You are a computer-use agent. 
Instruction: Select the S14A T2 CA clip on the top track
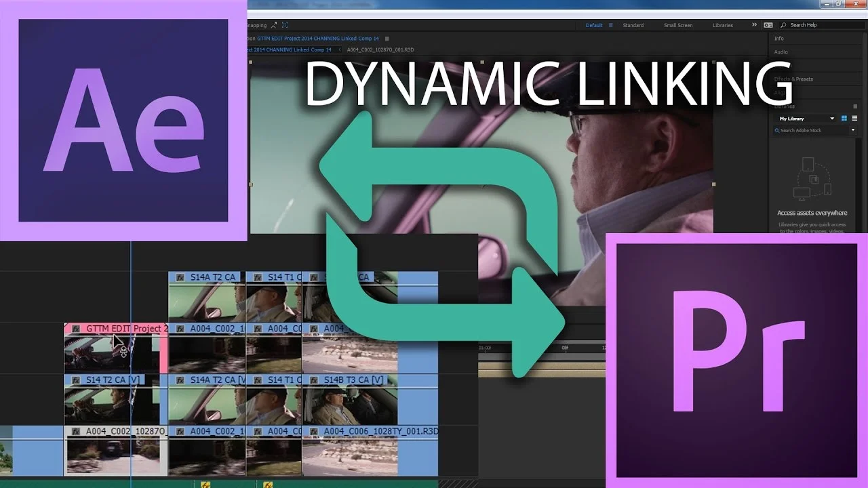pos(207,296)
